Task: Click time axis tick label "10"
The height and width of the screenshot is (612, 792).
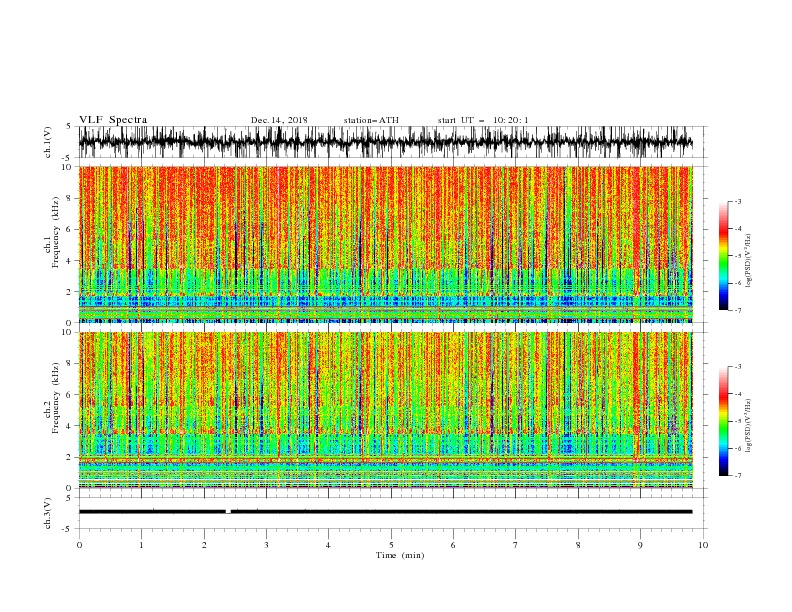Action: [703, 545]
